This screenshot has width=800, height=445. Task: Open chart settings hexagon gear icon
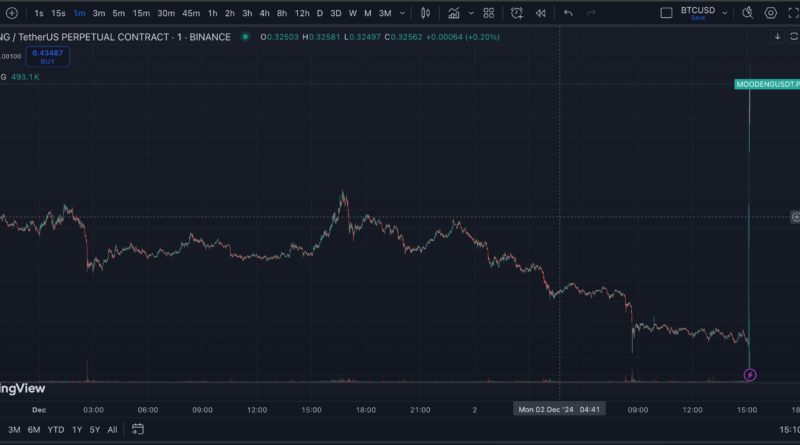[x=770, y=13]
